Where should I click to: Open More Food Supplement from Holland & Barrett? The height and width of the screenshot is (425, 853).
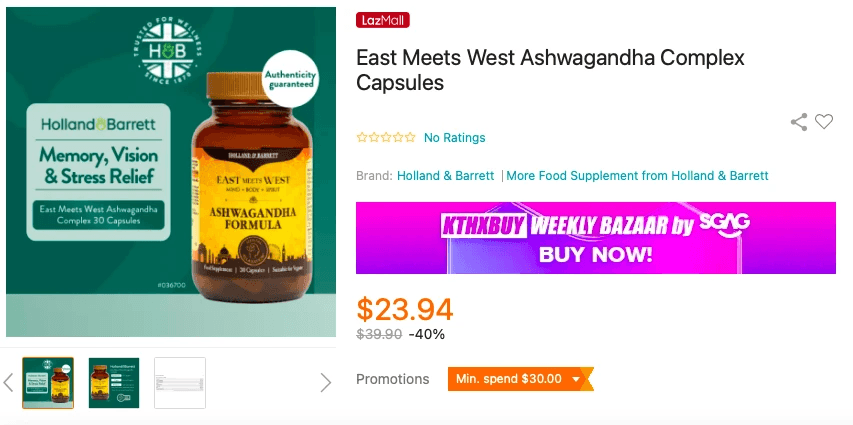tap(637, 176)
